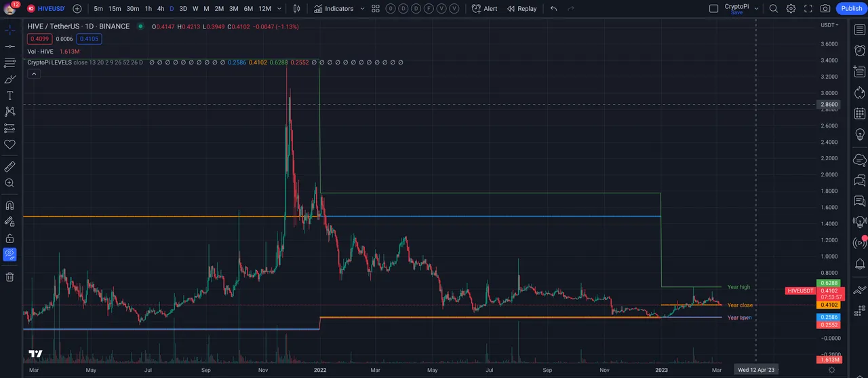Viewport: 868px width, 378px height.
Task: Activate the zoom in tool
Action: [9, 183]
